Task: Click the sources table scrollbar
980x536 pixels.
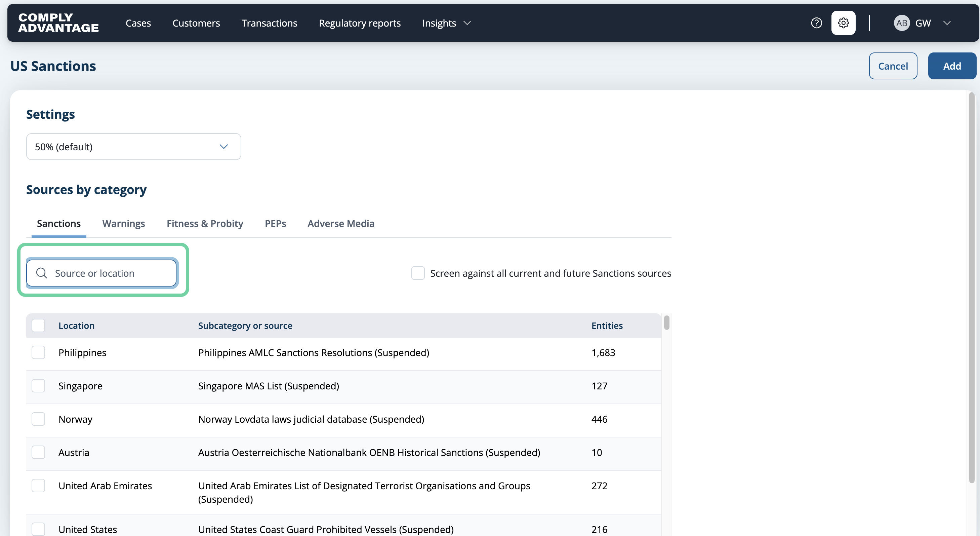Action: coord(666,323)
